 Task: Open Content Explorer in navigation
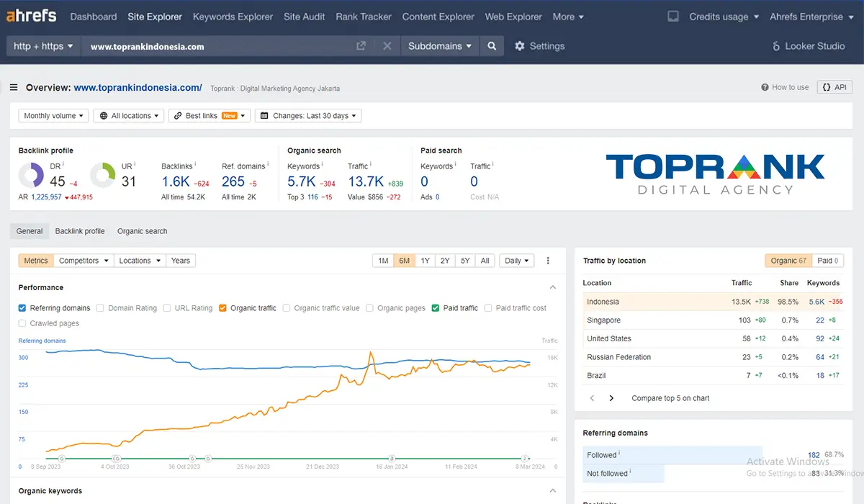(438, 17)
